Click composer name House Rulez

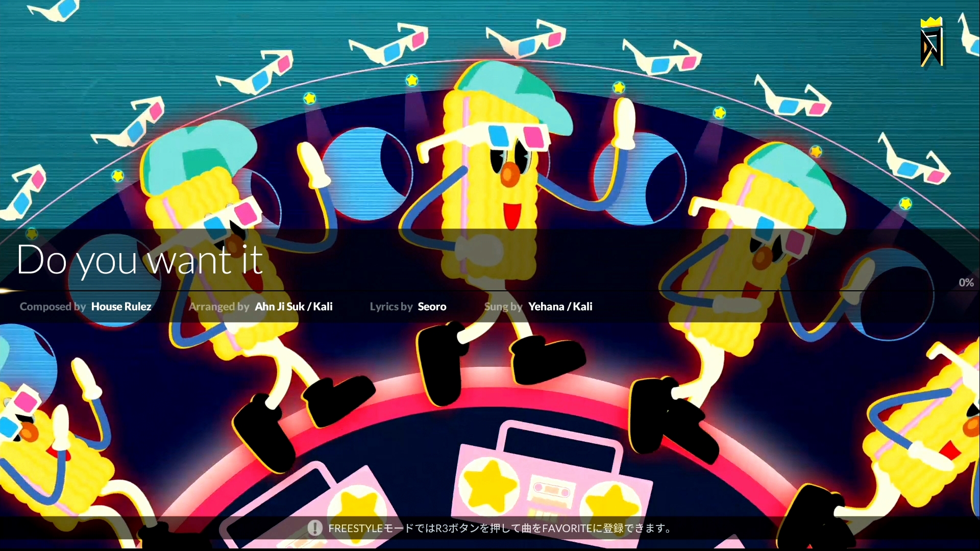tap(121, 307)
